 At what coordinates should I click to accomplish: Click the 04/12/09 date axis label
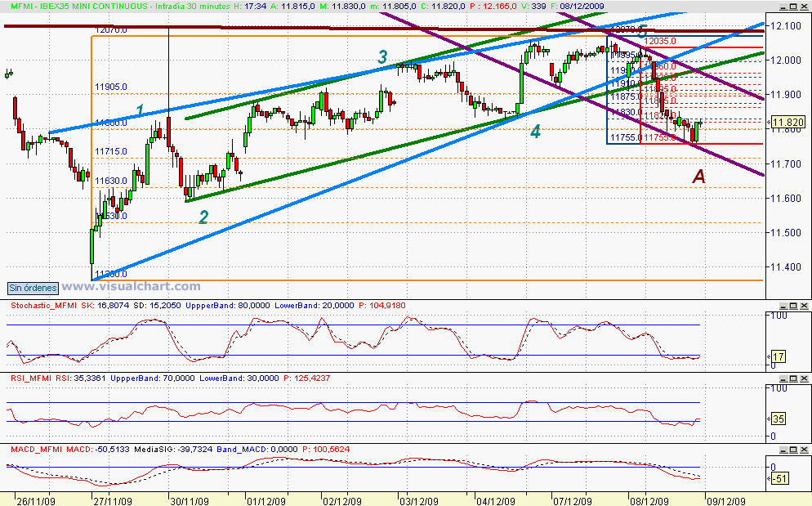click(x=496, y=501)
